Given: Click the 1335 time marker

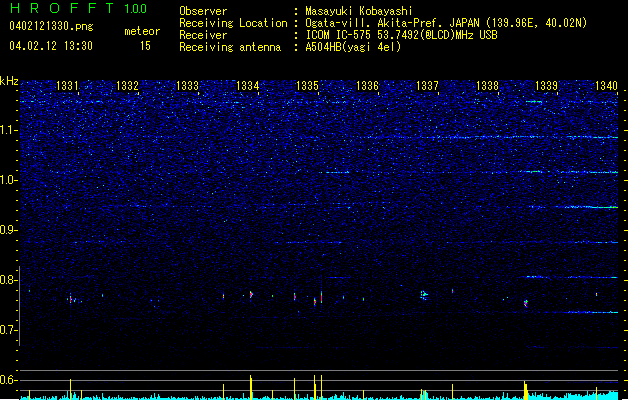Looking at the screenshot, I should click(x=307, y=86).
